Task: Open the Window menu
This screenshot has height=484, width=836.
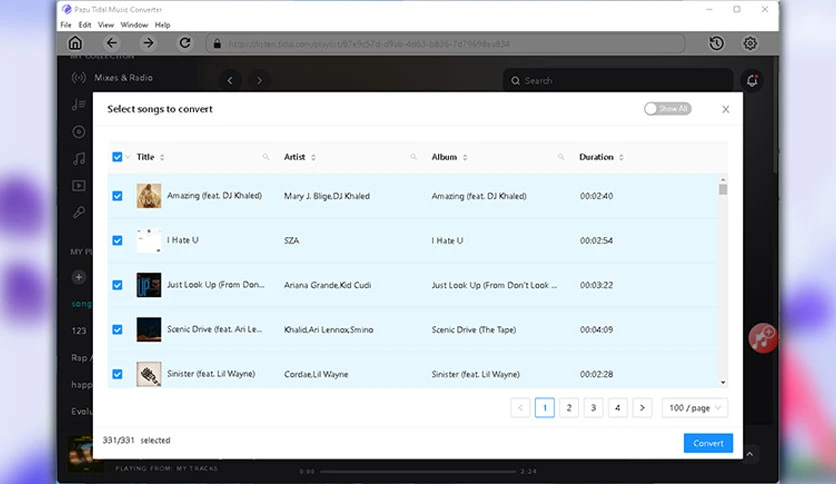Action: click(134, 25)
